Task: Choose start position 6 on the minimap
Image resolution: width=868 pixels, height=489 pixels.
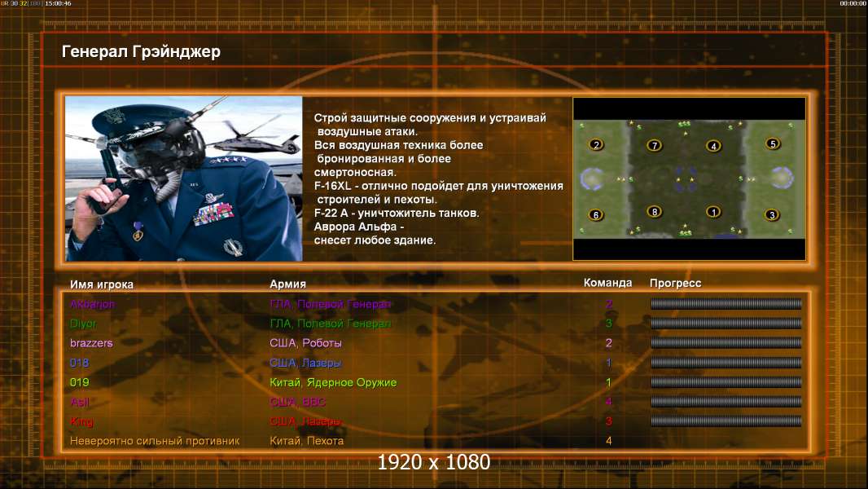Action: coord(596,215)
